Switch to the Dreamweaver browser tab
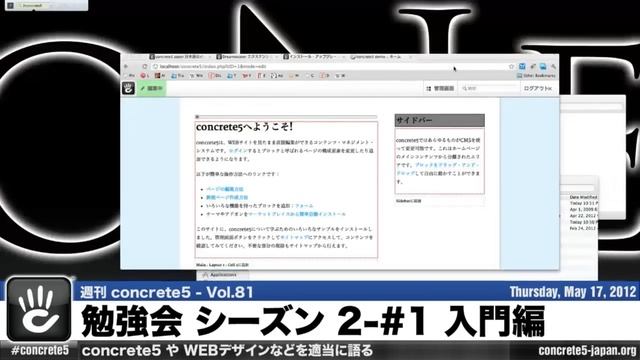The height and width of the screenshot is (360, 640). coord(248,57)
